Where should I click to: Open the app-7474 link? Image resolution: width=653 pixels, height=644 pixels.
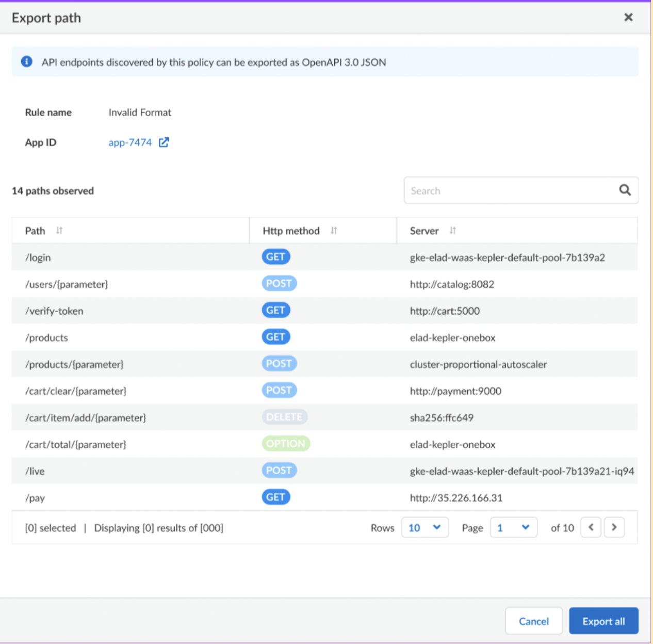tap(130, 142)
